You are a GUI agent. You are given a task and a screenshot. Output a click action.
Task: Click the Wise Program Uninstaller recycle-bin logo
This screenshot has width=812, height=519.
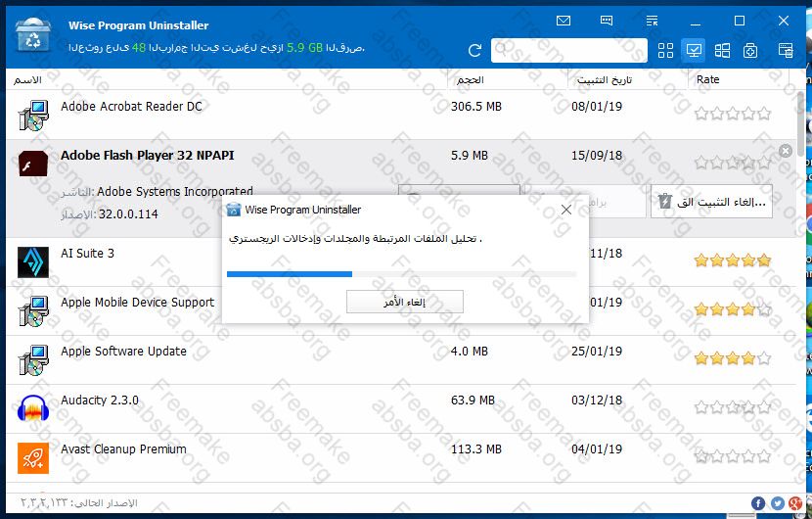(33, 34)
